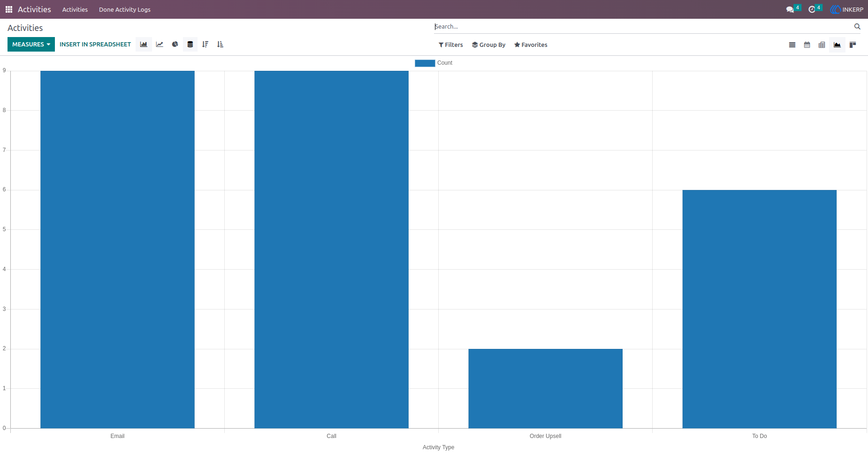Viewport: 868px width, 453px height.
Task: Sort bars in ascending order
Action: [x=220, y=45]
